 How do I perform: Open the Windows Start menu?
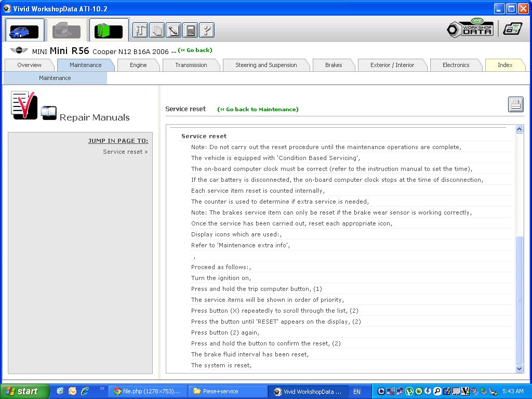(x=24, y=391)
